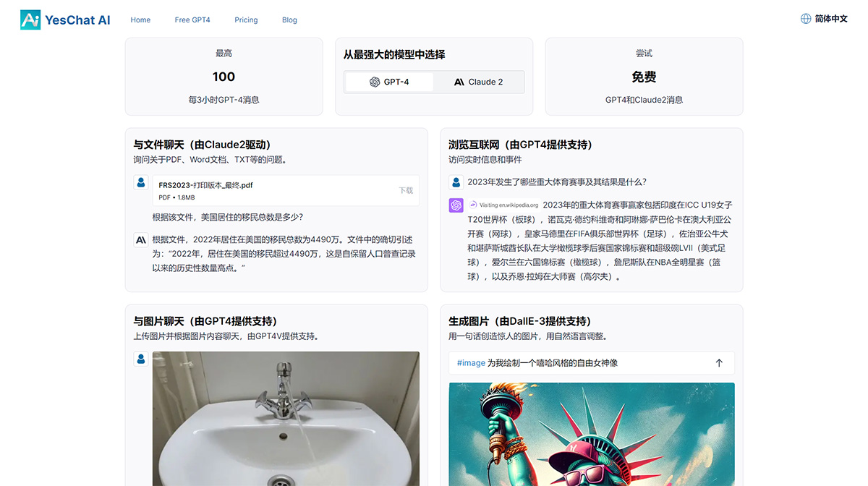Click the up-arrow submit icon in image prompt
The image size is (868, 486).
[x=718, y=362]
